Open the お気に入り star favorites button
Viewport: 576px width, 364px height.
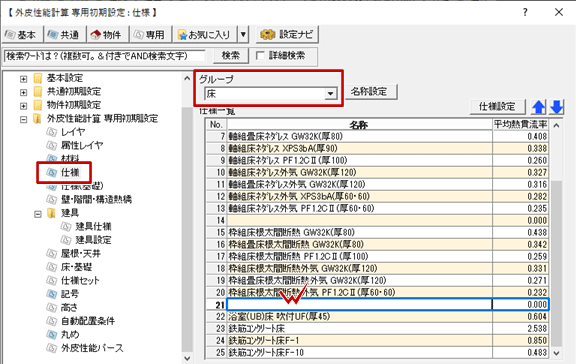205,35
